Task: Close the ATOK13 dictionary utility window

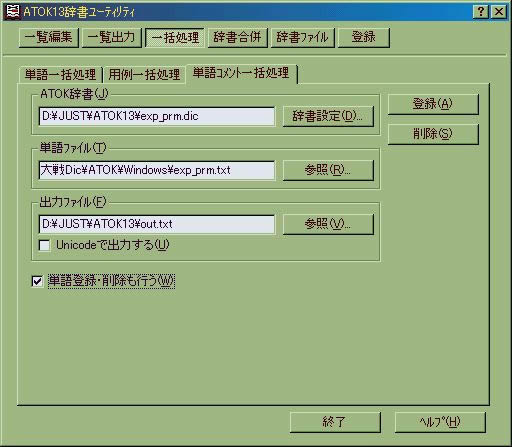Action: [x=499, y=12]
